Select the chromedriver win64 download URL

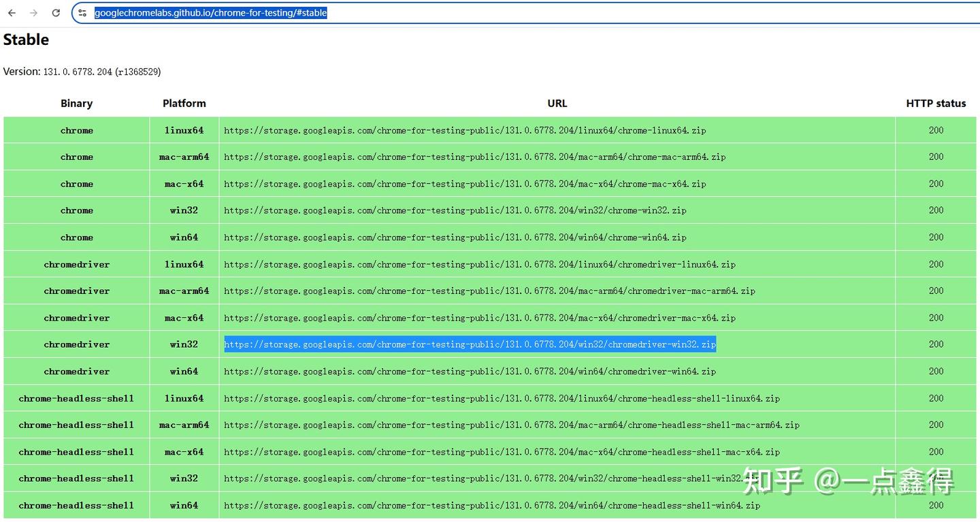[x=470, y=372]
